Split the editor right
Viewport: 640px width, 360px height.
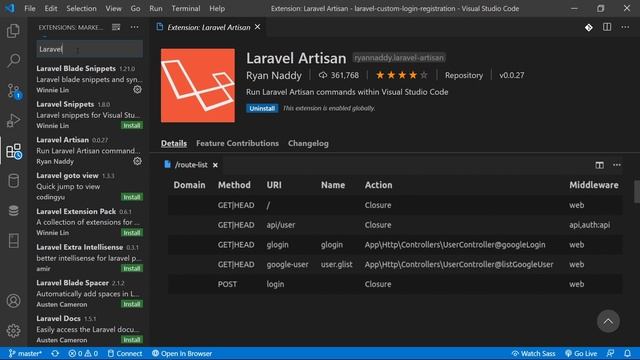tap(607, 27)
